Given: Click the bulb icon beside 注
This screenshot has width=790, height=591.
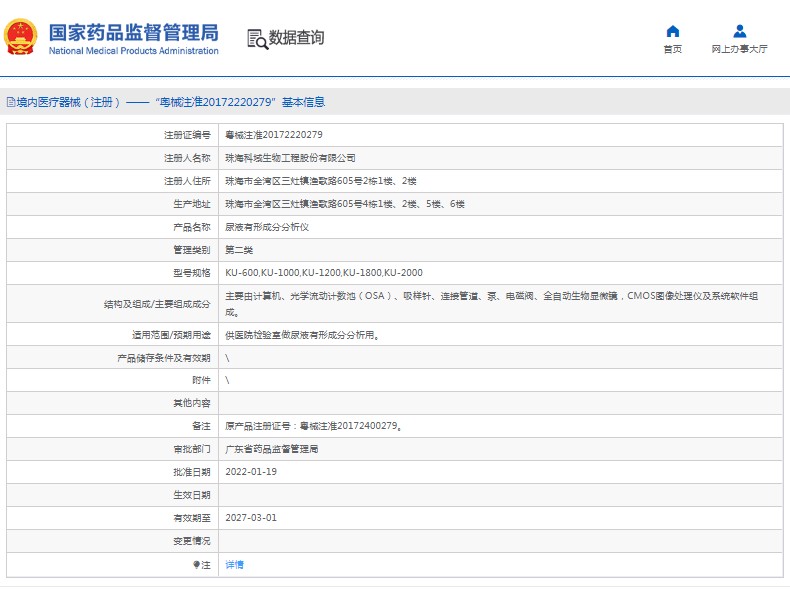Looking at the screenshot, I should click(196, 565).
